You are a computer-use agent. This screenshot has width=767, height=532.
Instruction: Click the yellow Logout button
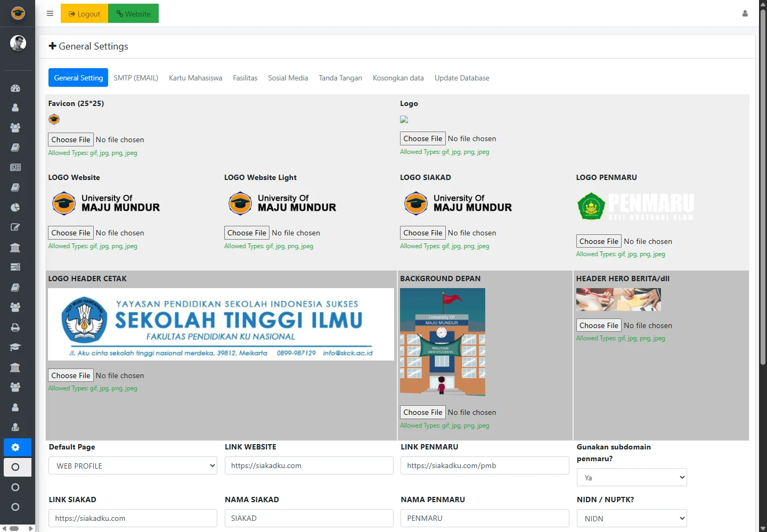point(84,14)
